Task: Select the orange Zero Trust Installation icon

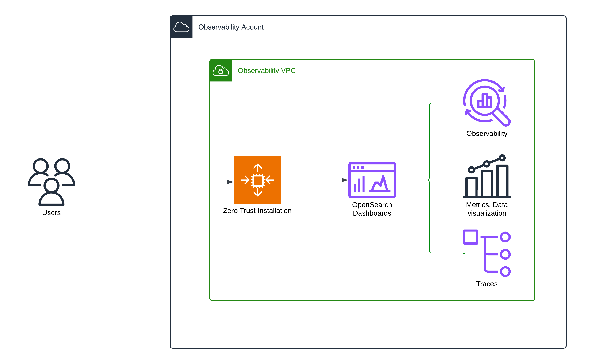Action: click(257, 180)
